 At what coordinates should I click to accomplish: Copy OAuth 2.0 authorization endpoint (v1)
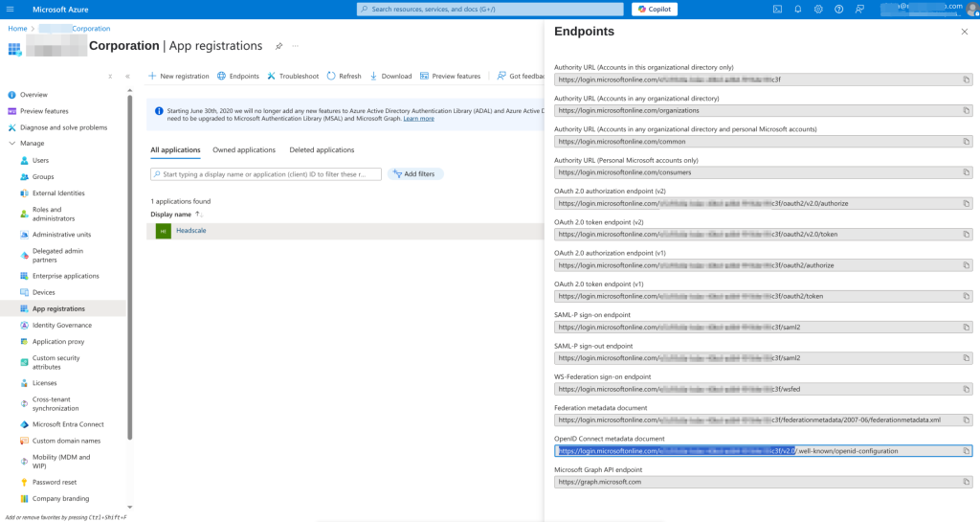967,265
